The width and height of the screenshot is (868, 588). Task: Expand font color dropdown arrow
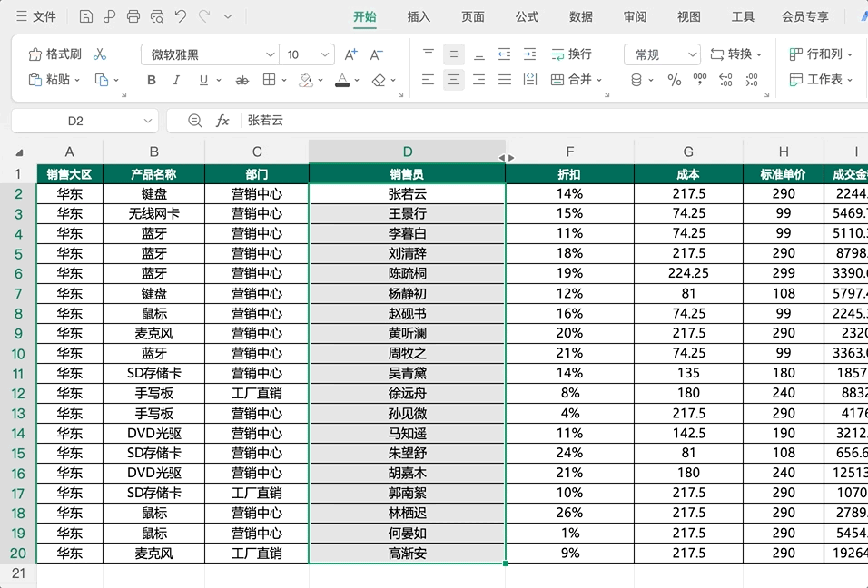357,80
